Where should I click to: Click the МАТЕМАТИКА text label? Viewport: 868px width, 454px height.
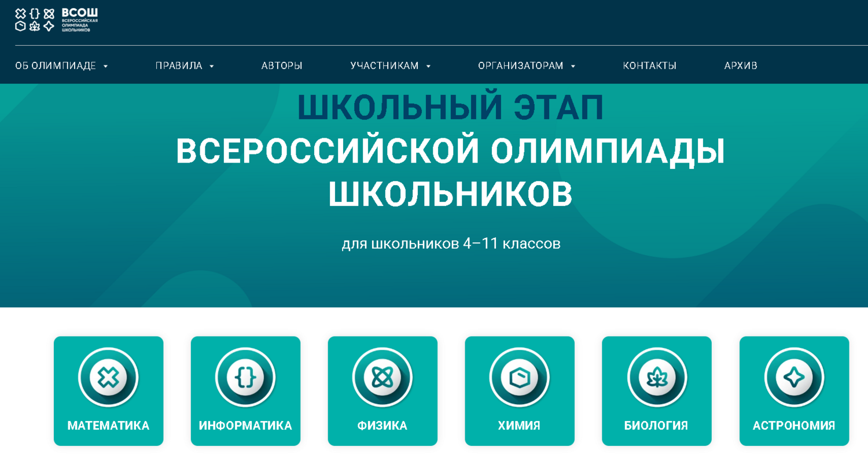(x=108, y=426)
